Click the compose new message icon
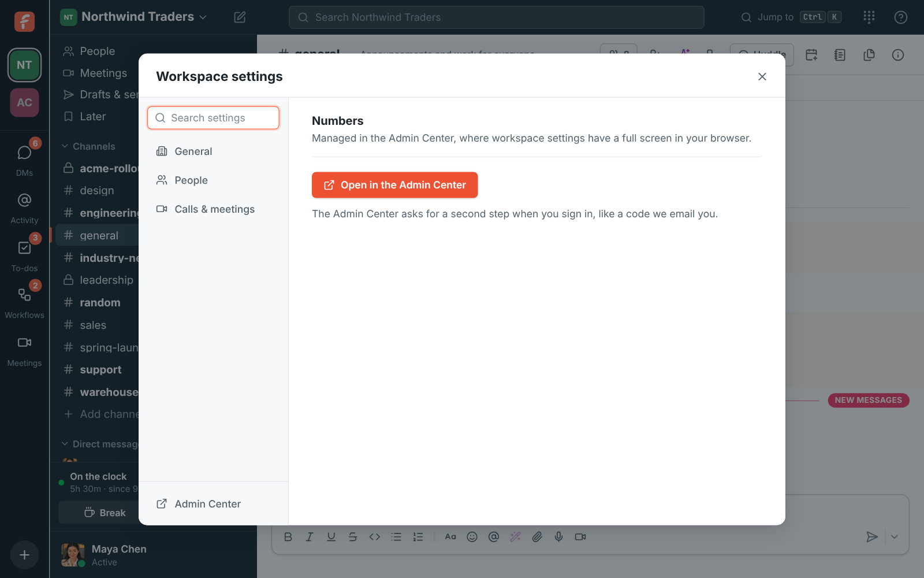The image size is (924, 578). coord(240,17)
